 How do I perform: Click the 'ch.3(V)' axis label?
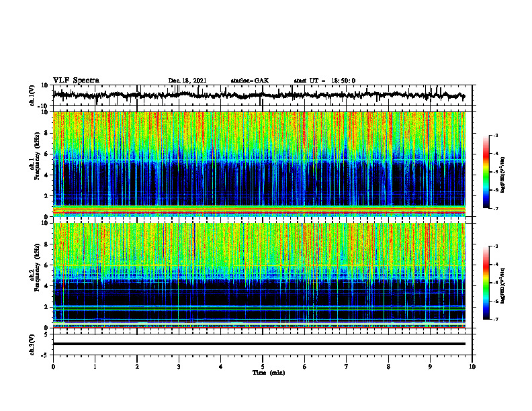32,345
